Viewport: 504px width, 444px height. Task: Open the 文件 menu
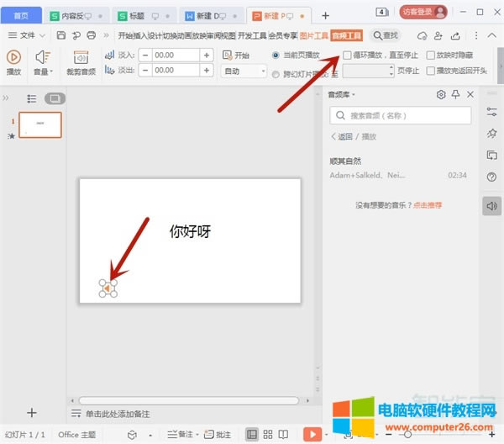[27, 35]
